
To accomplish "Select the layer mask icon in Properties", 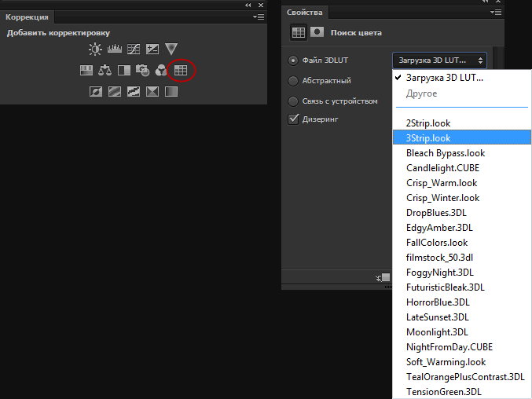I will tap(317, 32).
